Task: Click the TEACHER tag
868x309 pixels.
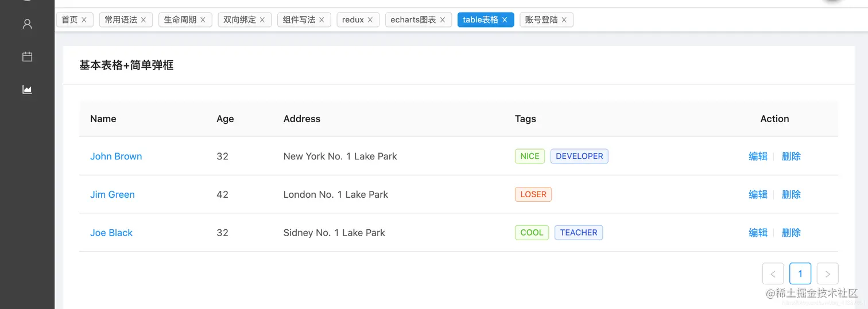Action: point(579,233)
